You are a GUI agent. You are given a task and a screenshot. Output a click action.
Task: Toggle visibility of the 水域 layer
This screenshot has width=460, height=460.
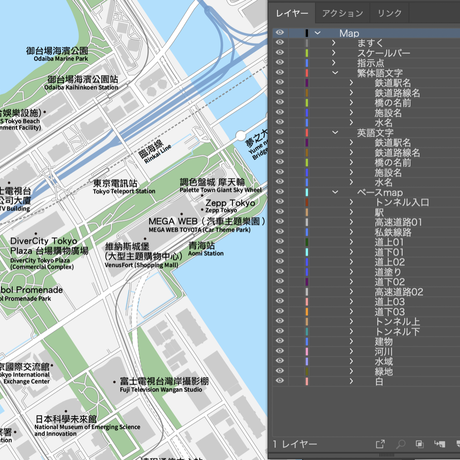[280, 361]
